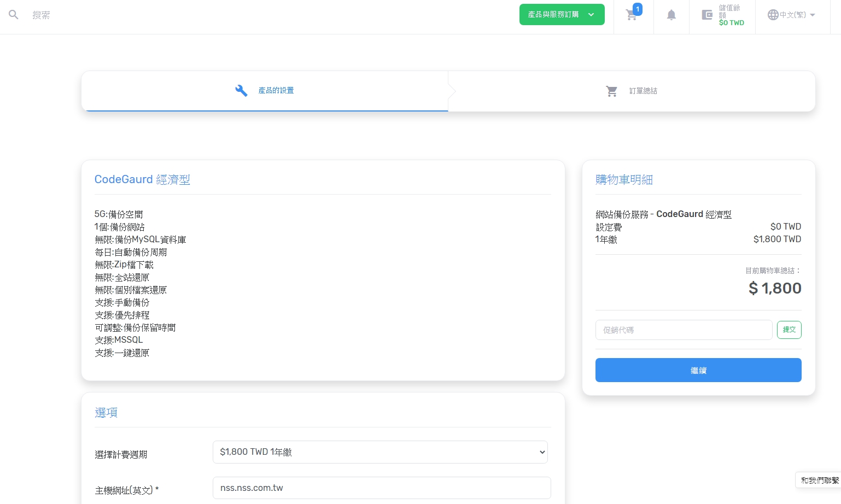Click the 每日:自動備份周期 feature line
This screenshot has width=841, height=504.
click(131, 252)
